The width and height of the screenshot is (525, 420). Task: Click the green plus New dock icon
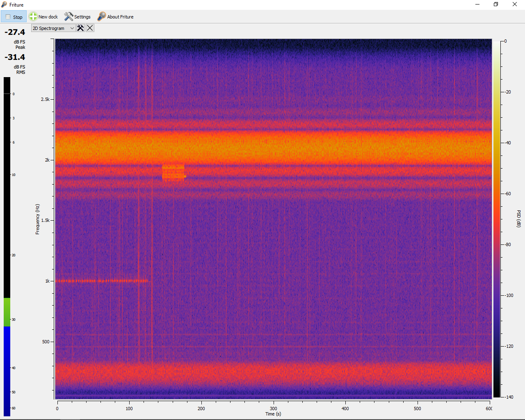33,17
